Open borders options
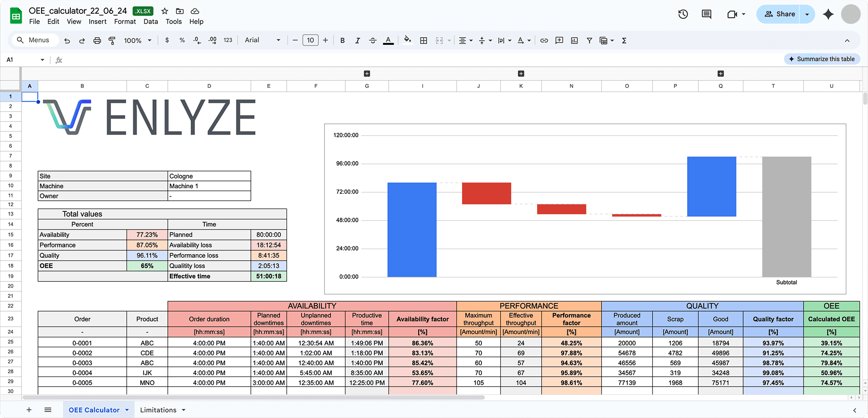Viewport: 868px width, 418px height. click(424, 41)
